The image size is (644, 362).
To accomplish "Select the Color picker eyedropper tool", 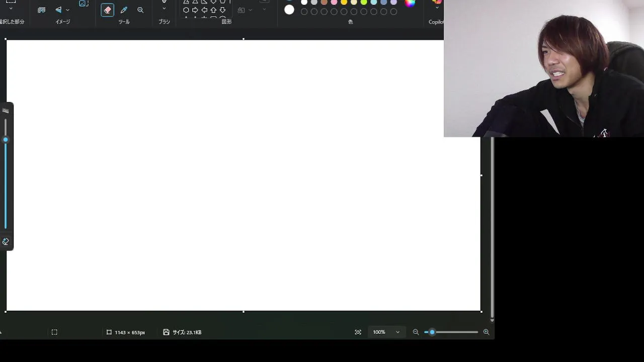I will 124,10.
